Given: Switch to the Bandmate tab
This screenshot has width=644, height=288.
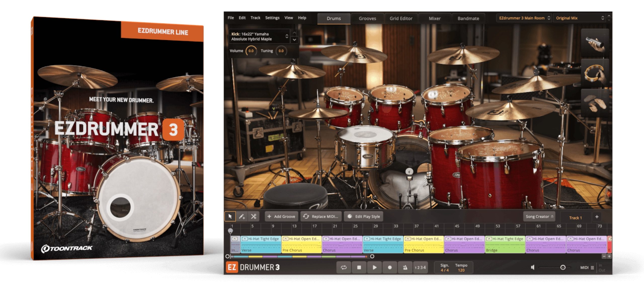Looking at the screenshot, I should (468, 18).
